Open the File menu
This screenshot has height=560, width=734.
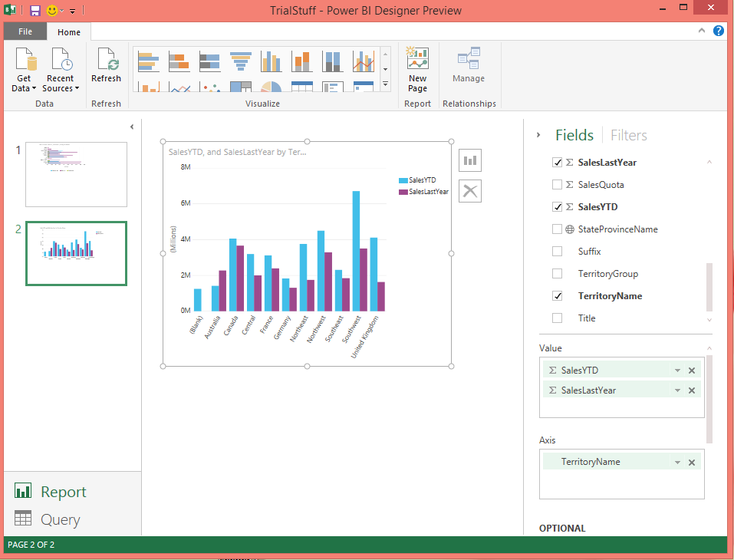click(x=25, y=31)
